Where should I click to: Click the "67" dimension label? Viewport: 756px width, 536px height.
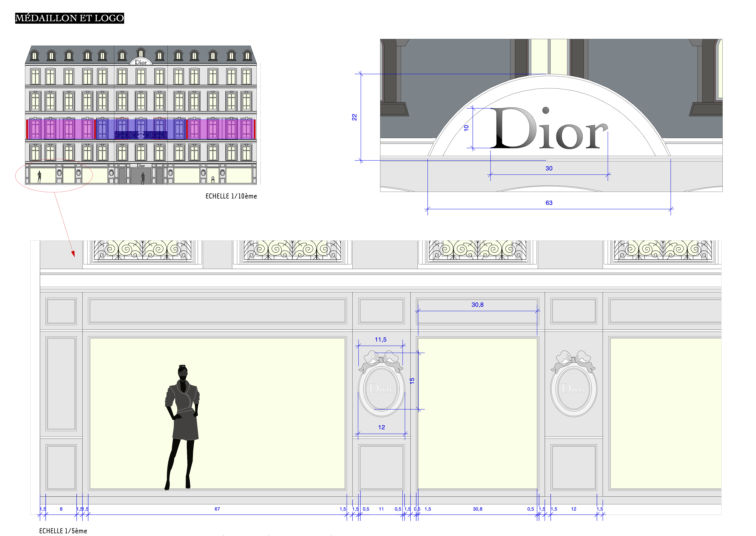point(217,509)
